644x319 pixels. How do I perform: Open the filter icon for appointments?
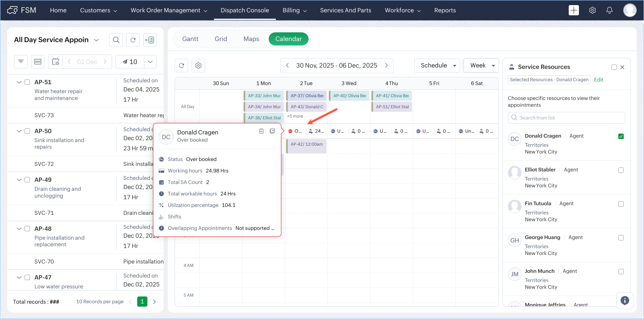21,61
